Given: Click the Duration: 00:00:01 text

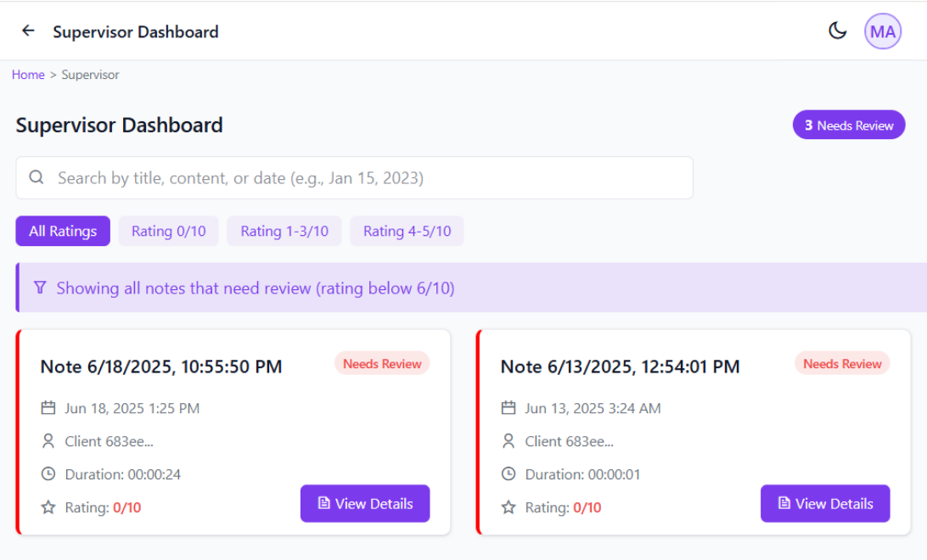Looking at the screenshot, I should point(582,474).
